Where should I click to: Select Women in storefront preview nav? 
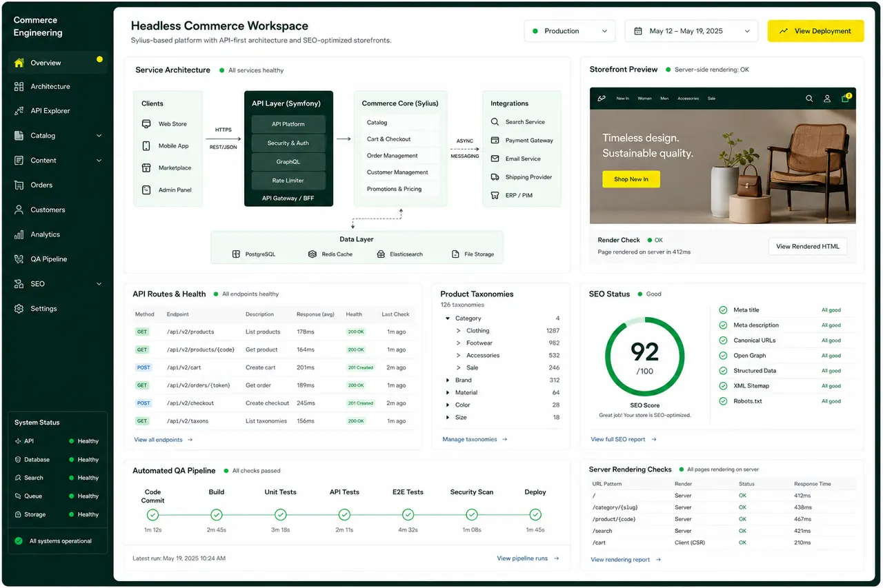tap(644, 99)
